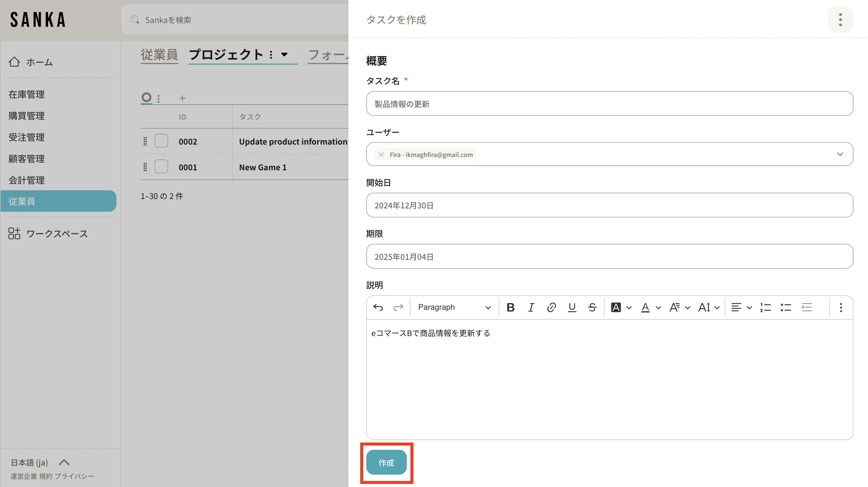This screenshot has height=487, width=868.
Task: Click the タスク名 input field
Action: (609, 103)
